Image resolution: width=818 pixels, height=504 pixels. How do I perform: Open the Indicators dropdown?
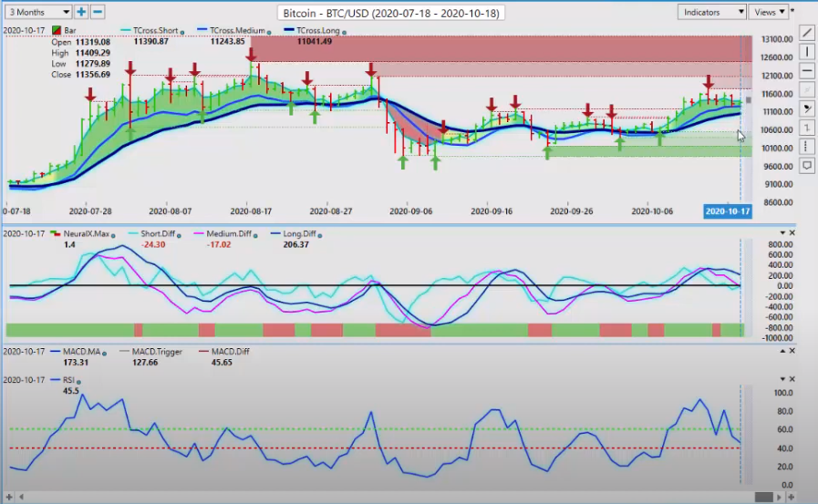tap(711, 12)
